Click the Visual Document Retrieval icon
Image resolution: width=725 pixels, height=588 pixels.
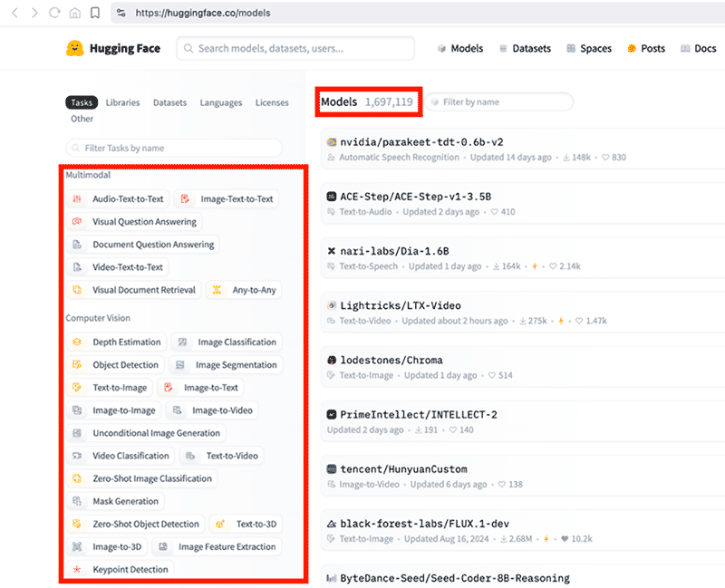(77, 290)
